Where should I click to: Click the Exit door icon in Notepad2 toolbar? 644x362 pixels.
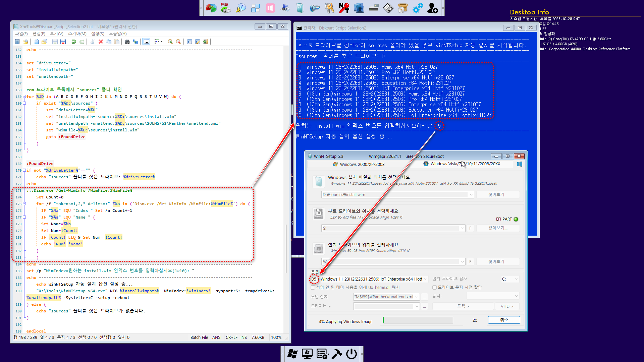(x=206, y=42)
